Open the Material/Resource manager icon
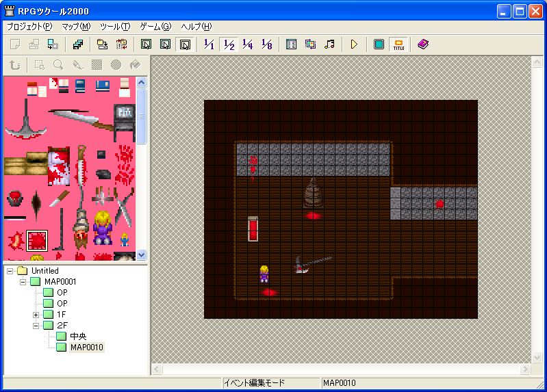Screen dimensions: 547x392 [x=310, y=44]
